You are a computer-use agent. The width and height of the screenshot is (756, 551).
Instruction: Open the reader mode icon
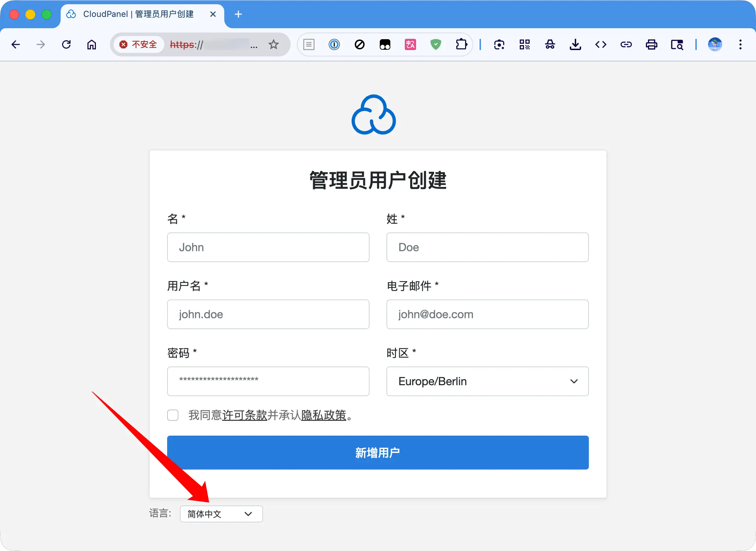309,44
